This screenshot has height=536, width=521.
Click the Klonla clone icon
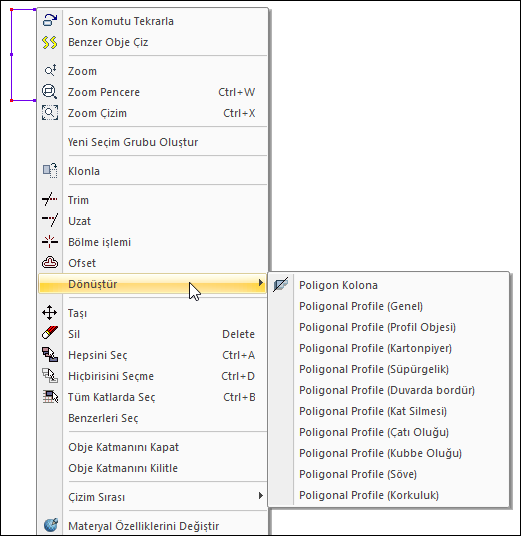coord(50,171)
